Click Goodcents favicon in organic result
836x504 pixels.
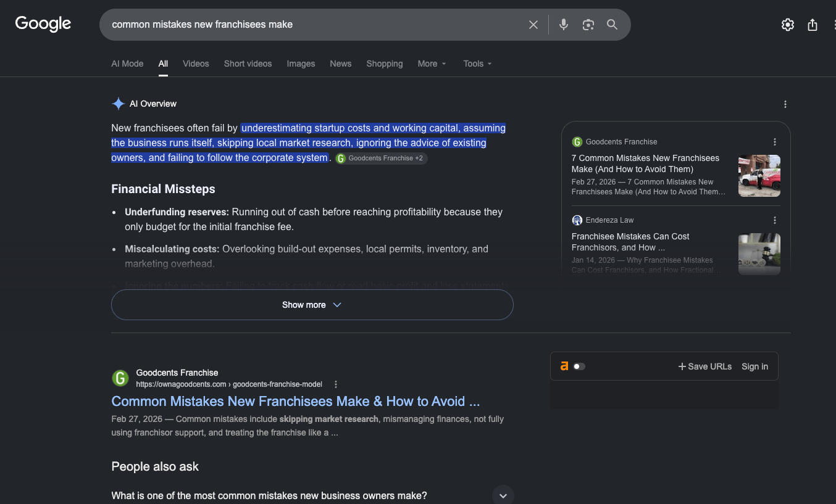tap(120, 378)
